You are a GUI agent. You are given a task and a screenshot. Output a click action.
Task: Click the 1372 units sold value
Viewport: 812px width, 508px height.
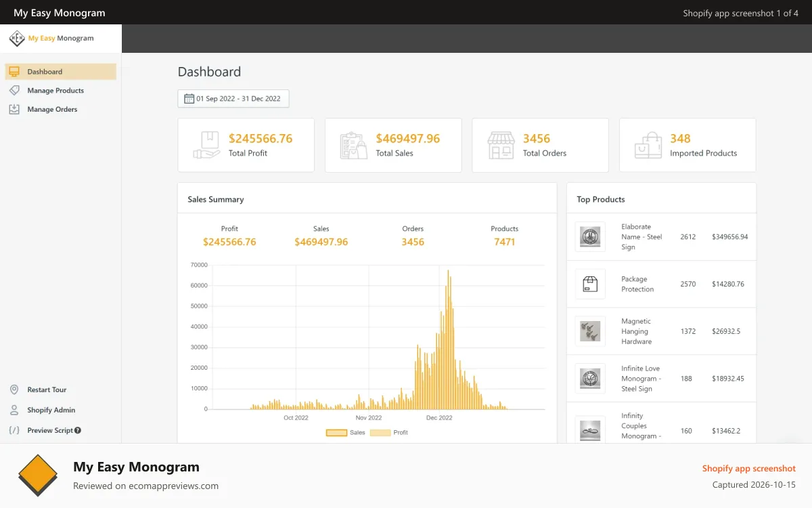pyautogui.click(x=688, y=331)
